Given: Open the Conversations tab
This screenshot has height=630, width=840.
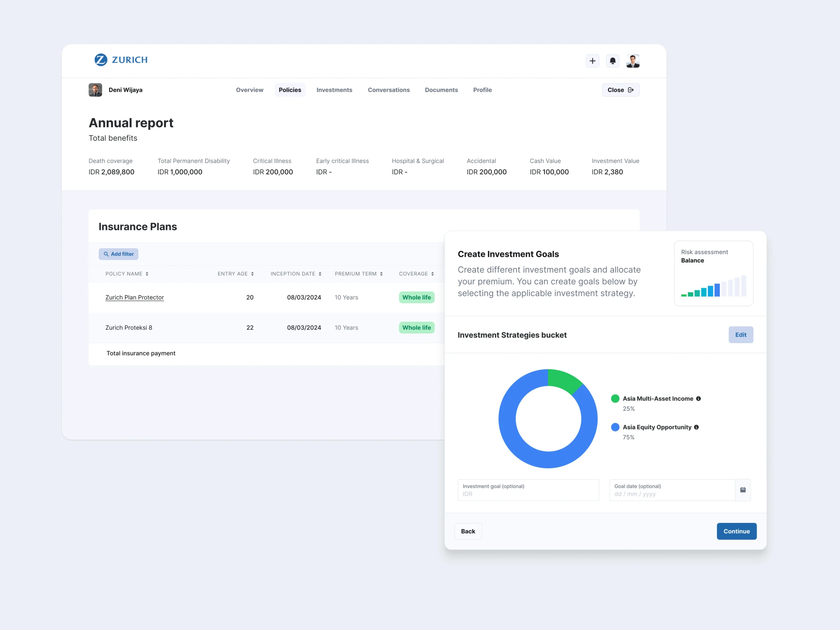Looking at the screenshot, I should [388, 90].
